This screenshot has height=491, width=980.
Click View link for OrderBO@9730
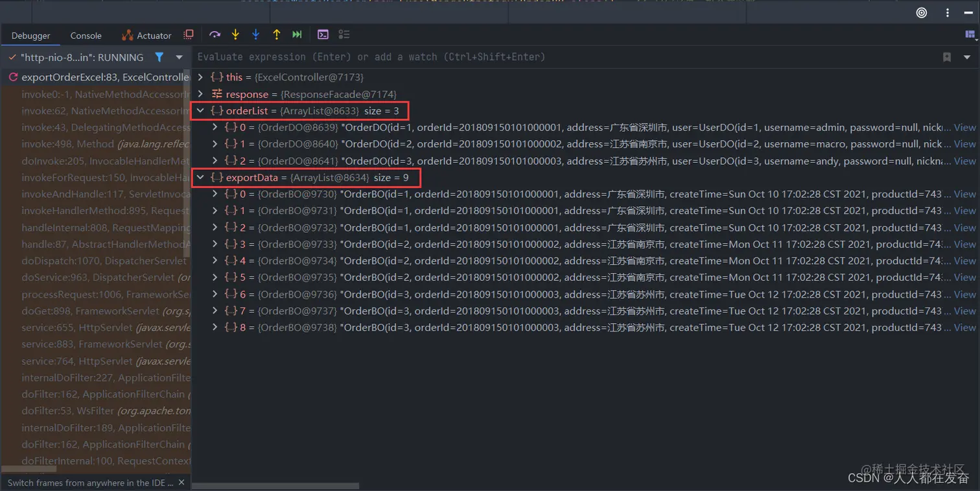(964, 194)
